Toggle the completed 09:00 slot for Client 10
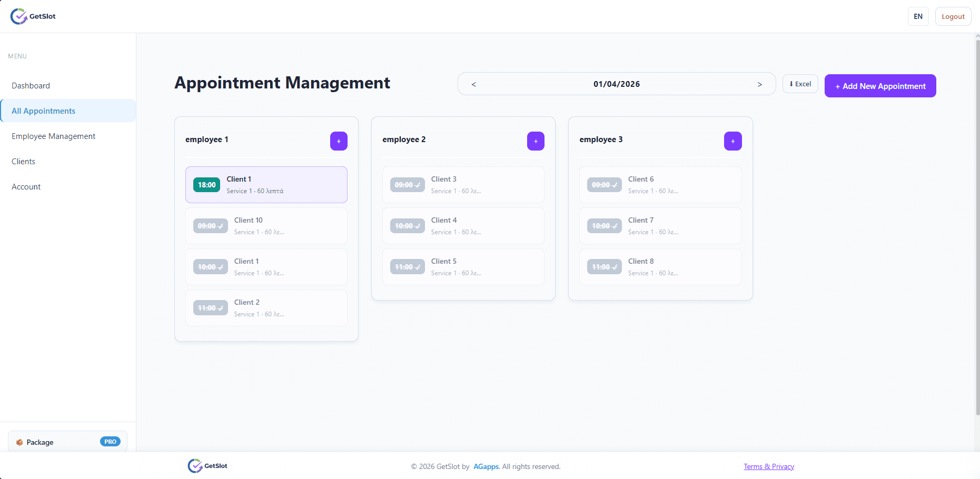Screen dimensions: 980x479 [210, 225]
